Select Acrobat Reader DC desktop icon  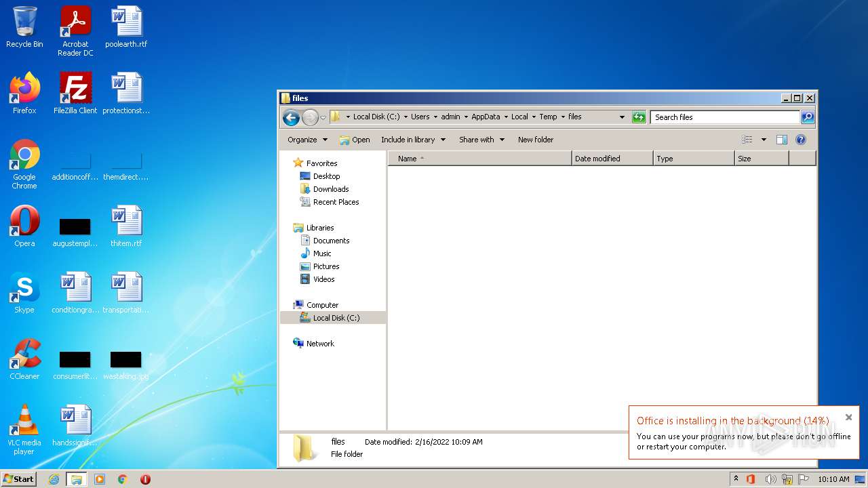point(75,31)
